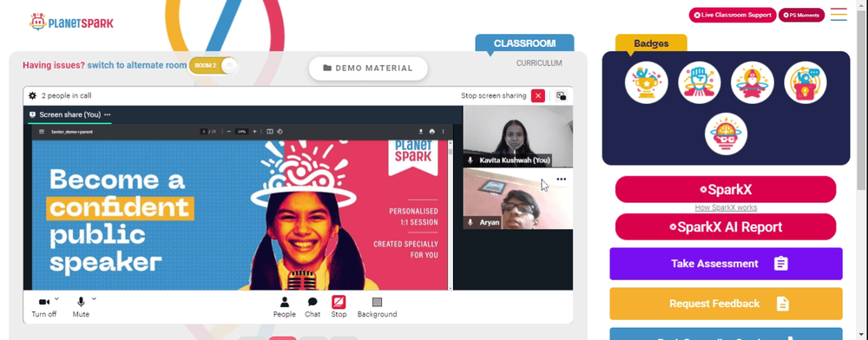
Task: Open Live Classroom Support
Action: 733,15
